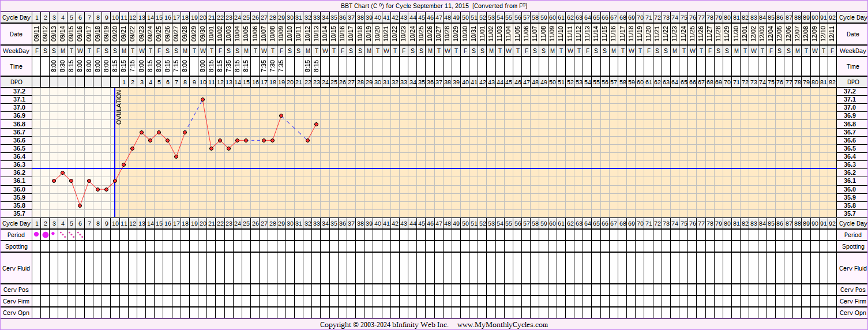Viewport: 868px width, 330px height.
Task: Click the peak temperature point at 37.1
Action: pyautogui.click(x=202, y=99)
